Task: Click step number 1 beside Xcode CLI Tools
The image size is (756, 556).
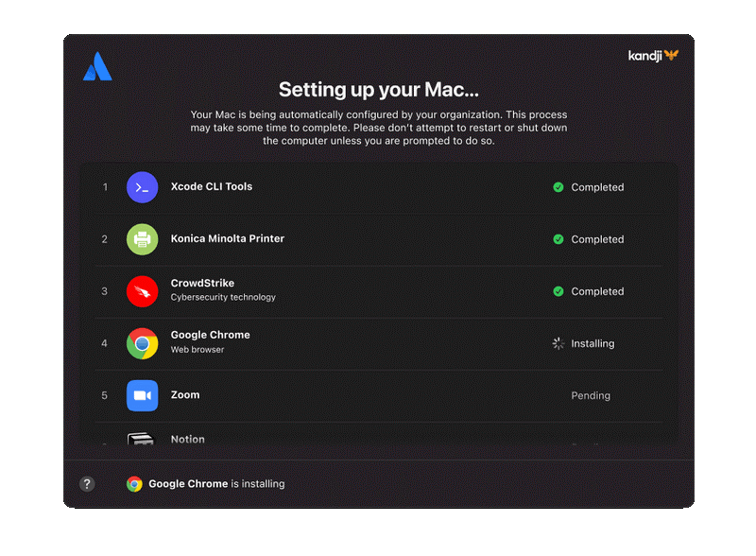Action: click(105, 187)
